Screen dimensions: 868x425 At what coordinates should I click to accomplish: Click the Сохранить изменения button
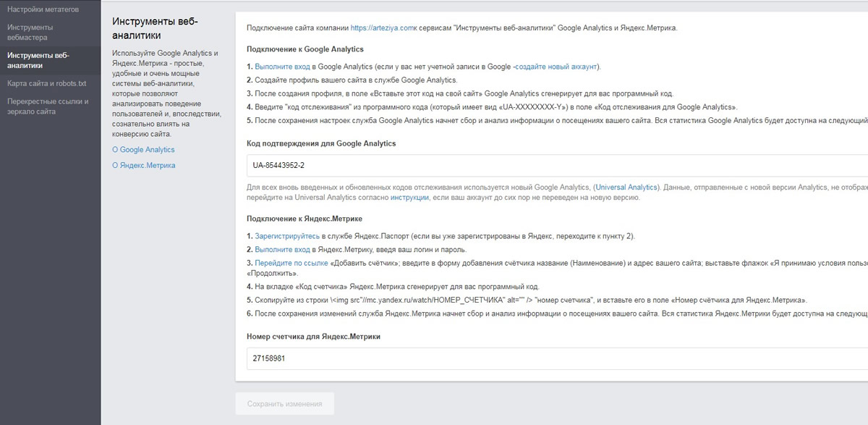(285, 403)
